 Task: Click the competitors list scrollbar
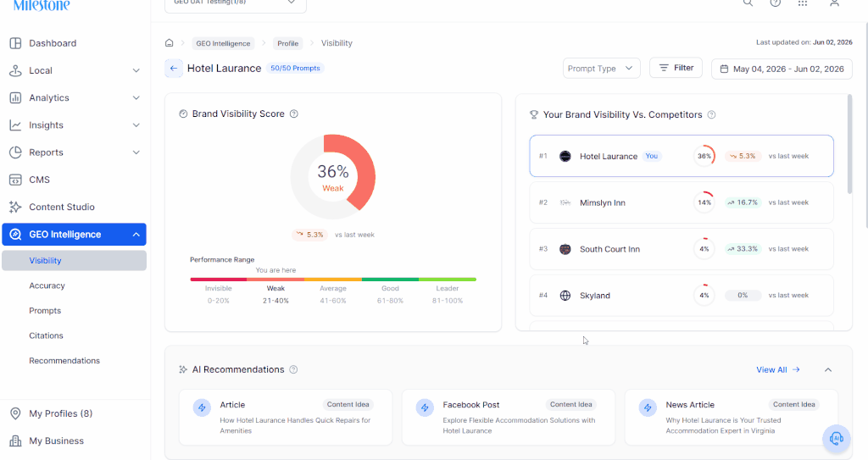pos(849,144)
